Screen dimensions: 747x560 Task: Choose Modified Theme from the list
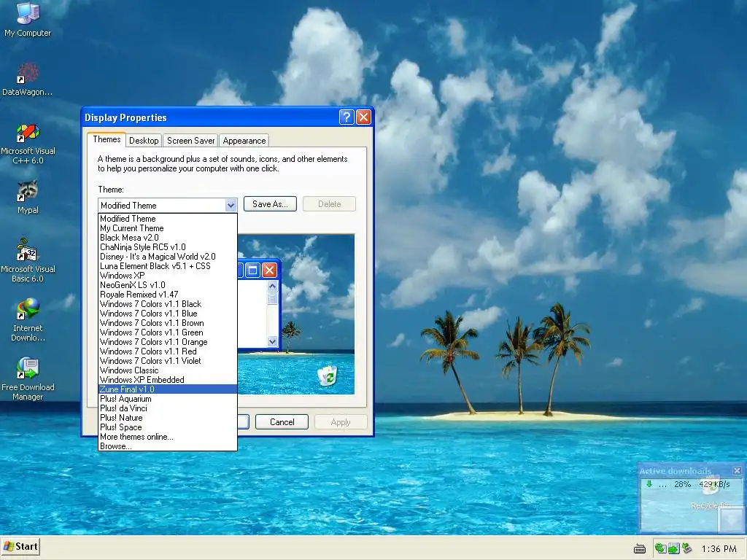[168, 219]
